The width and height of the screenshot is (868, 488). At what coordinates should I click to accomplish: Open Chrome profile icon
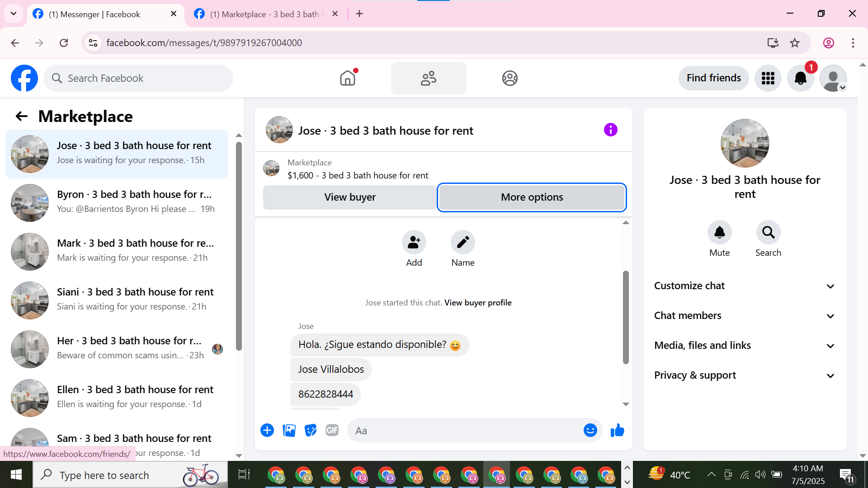[x=828, y=43]
